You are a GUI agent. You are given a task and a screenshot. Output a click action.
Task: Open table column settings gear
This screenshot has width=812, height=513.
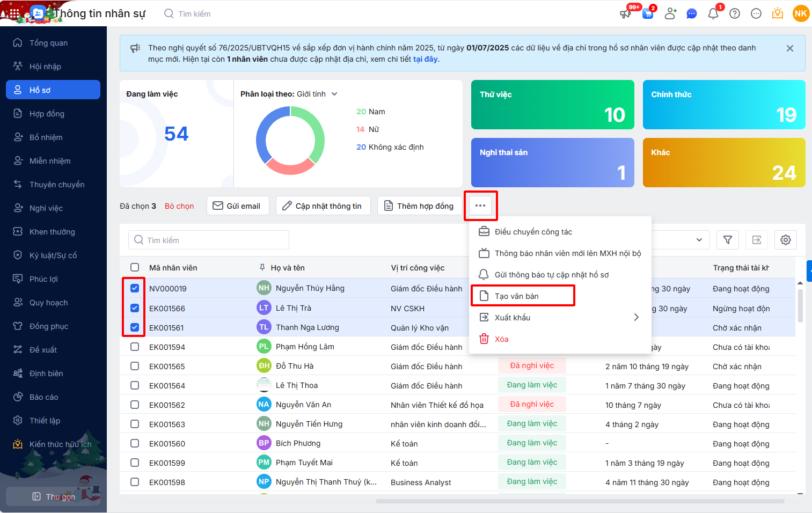tap(786, 240)
